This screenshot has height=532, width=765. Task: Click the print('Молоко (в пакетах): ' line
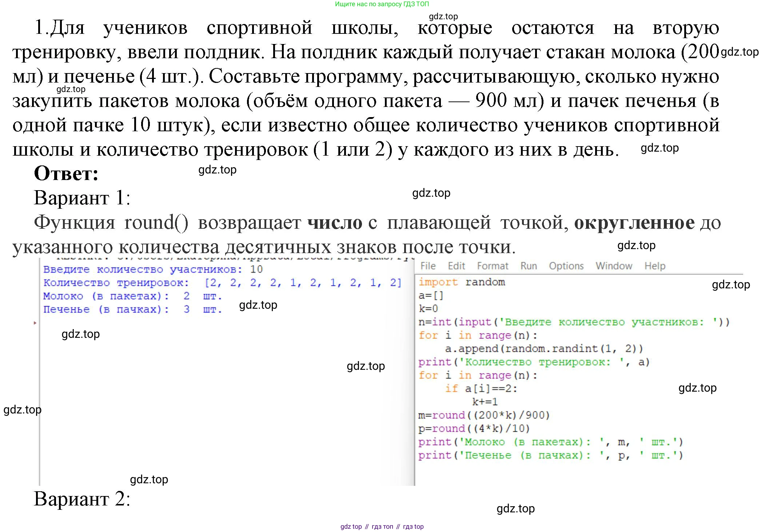point(550,442)
